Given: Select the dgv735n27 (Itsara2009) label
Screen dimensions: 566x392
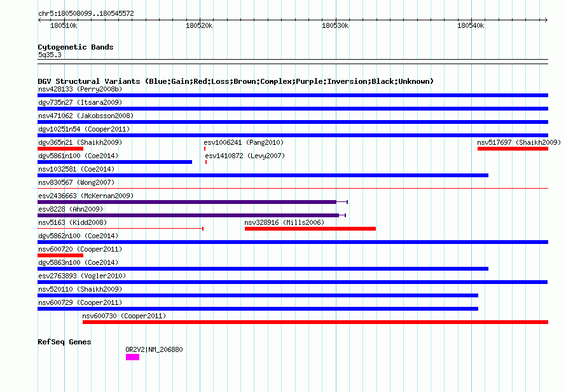Looking at the screenshot, I should [80, 102].
